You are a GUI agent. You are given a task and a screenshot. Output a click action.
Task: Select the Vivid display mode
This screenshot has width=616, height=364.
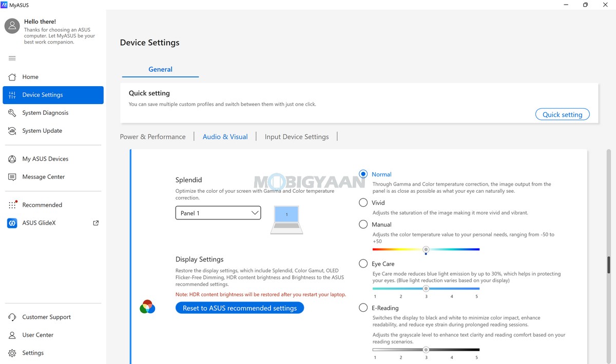tap(363, 203)
